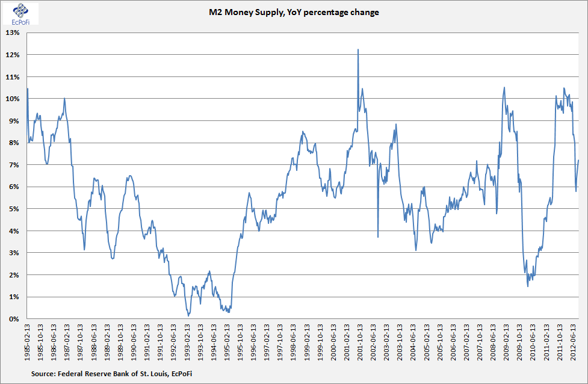The width and height of the screenshot is (588, 384).
Task: Select the 12% peak spike in 2001
Action: [x=358, y=50]
